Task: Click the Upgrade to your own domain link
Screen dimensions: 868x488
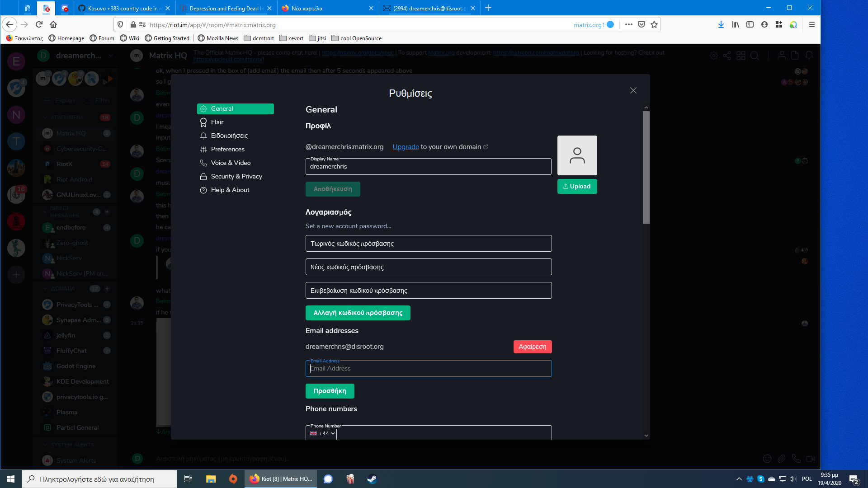Action: tap(405, 146)
